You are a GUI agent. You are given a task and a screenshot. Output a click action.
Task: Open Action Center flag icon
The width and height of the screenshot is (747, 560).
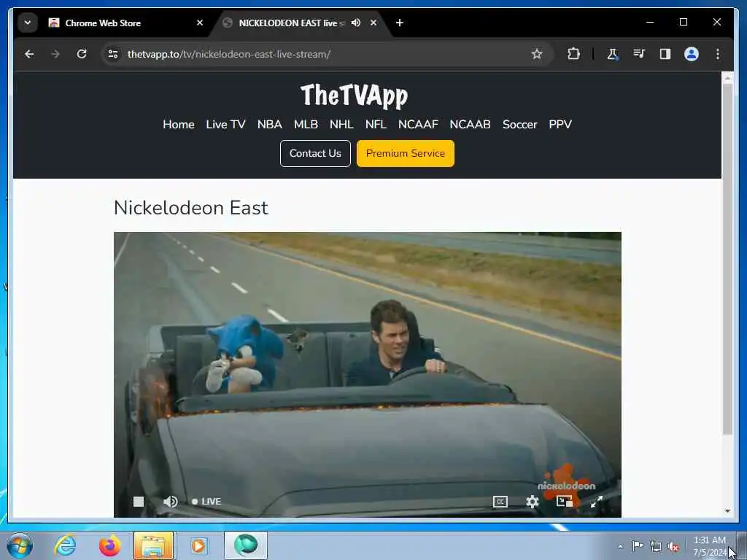click(638, 546)
